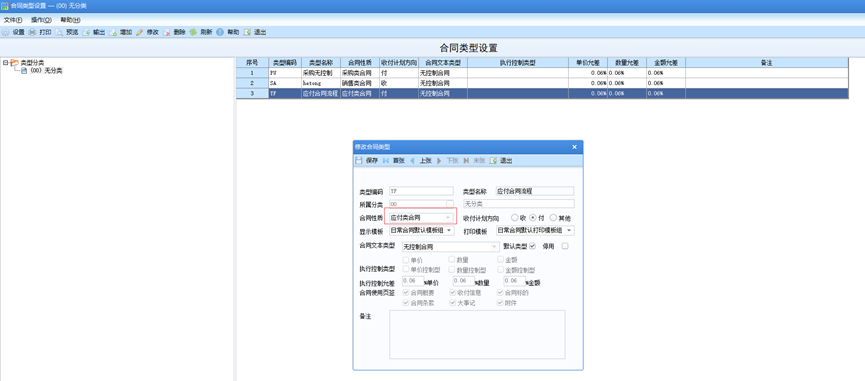The width and height of the screenshot is (865, 381).
Task: Click the 类型名称 input field
Action: tap(535, 191)
